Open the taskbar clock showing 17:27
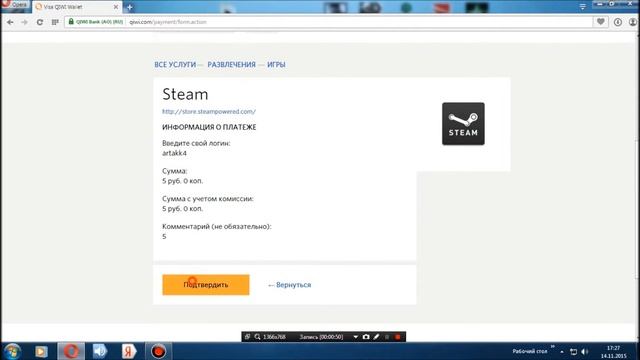640x360 pixels. point(613,352)
